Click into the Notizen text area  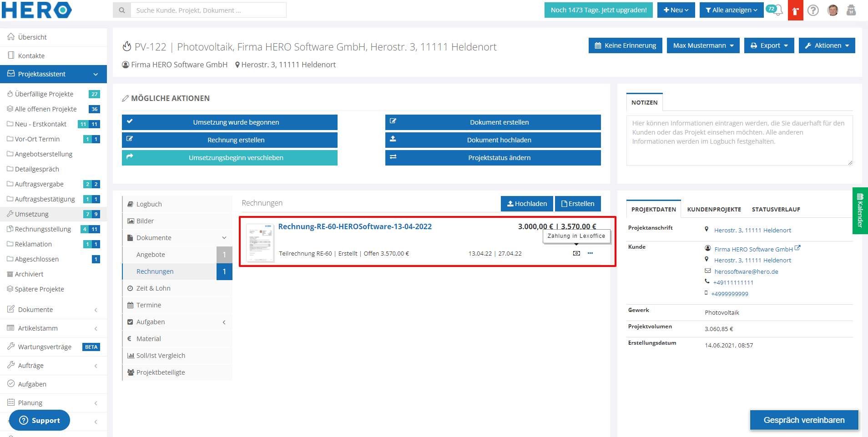[x=739, y=141]
